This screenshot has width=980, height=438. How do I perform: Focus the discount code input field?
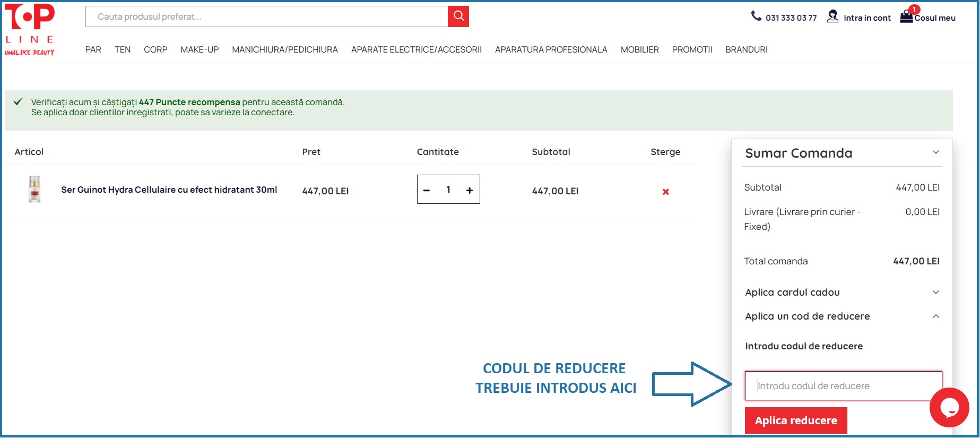pyautogui.click(x=843, y=386)
